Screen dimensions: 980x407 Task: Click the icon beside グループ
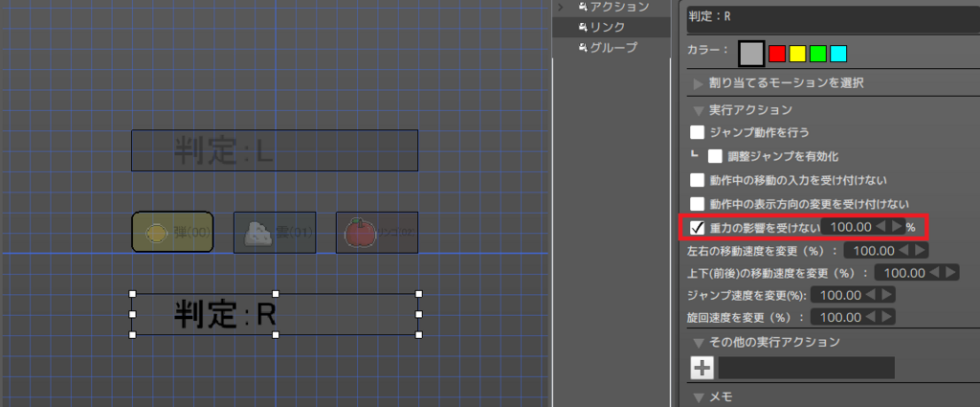pos(583,47)
